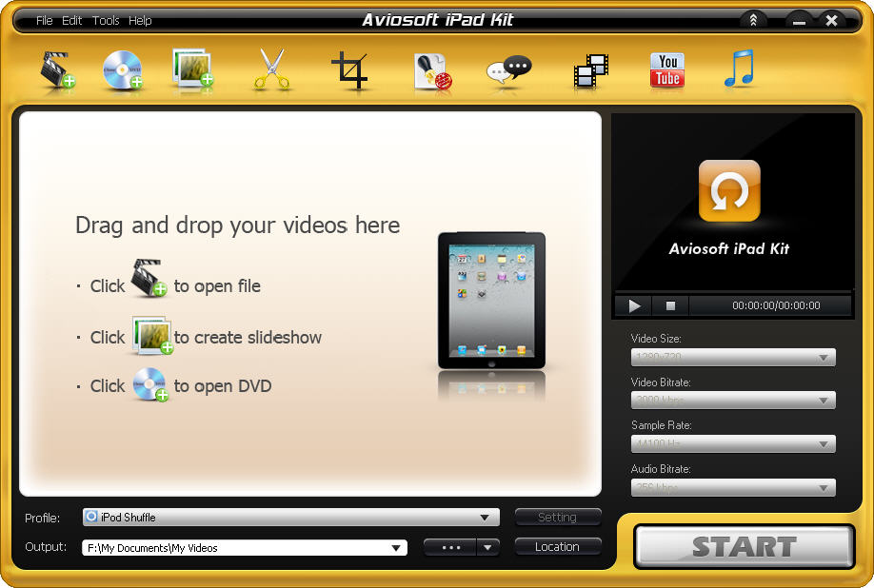Click the orange Aviosoft logo in preview
Screen dimensions: 874x588
pyautogui.click(x=729, y=191)
